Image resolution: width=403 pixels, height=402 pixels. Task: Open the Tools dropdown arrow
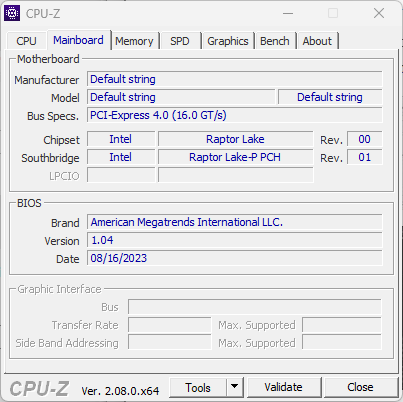click(x=234, y=387)
